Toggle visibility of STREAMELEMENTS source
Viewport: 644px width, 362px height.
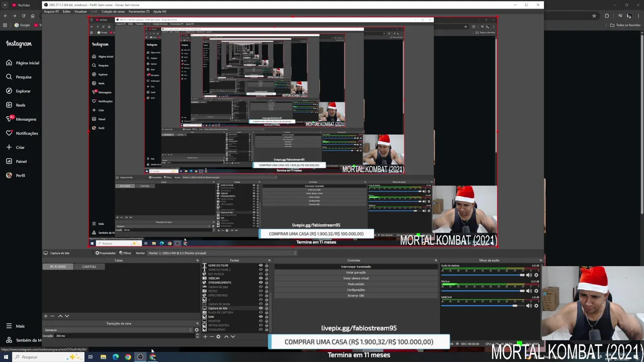click(261, 283)
